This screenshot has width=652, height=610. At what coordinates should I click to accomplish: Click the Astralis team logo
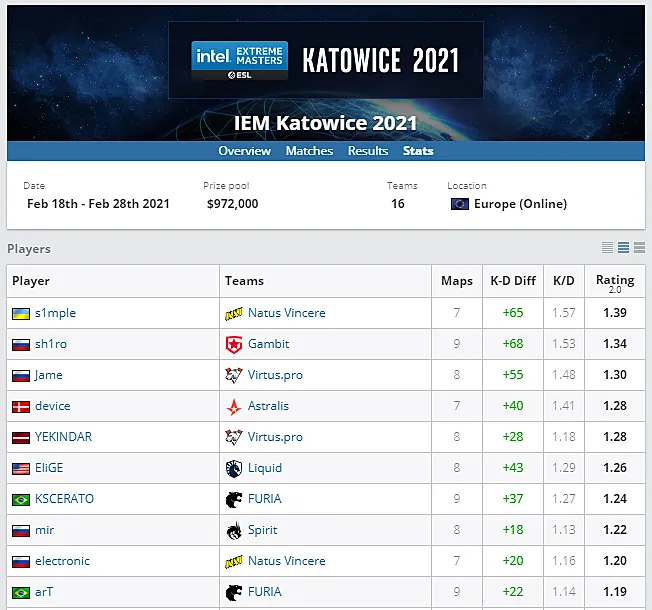coord(234,407)
